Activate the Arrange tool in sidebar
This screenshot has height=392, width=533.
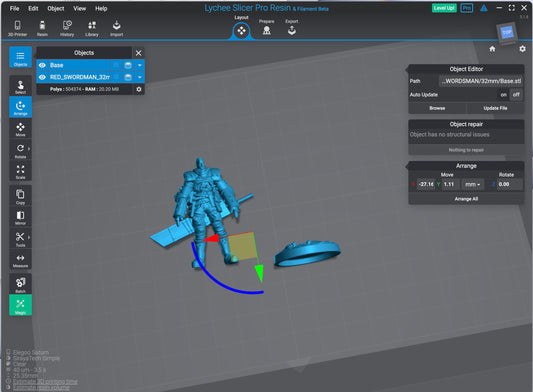tap(20, 107)
